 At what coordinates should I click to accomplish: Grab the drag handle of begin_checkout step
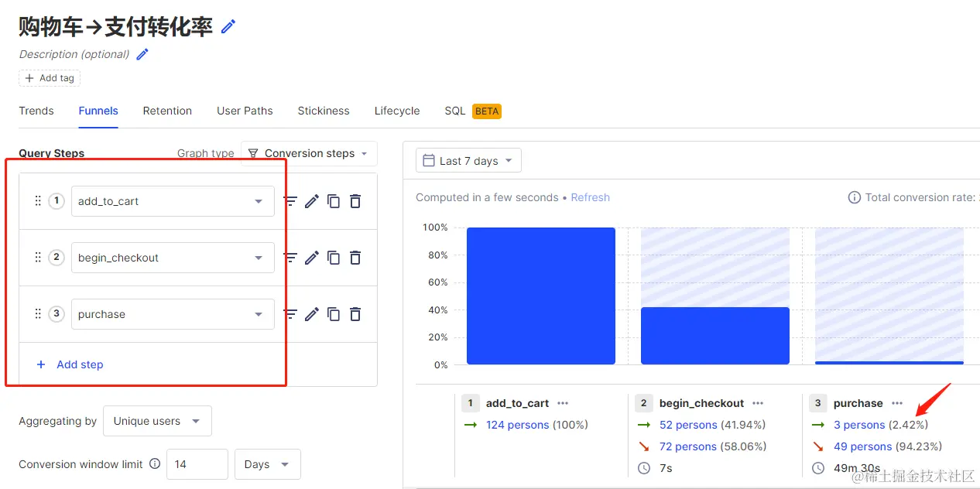[38, 258]
